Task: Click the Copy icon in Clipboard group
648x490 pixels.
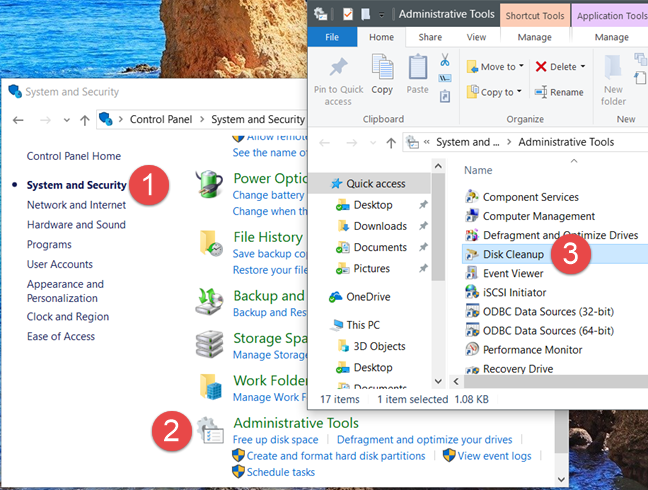Action: (x=382, y=67)
